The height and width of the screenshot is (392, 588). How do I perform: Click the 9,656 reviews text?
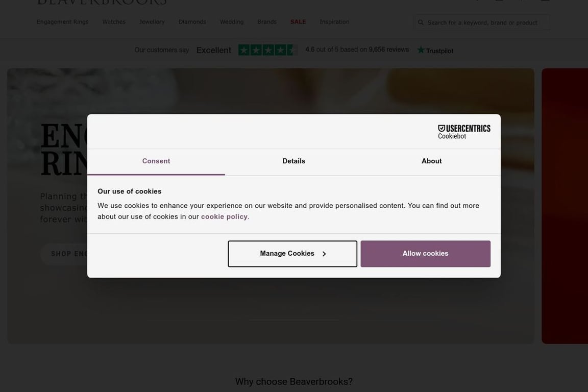point(389,50)
